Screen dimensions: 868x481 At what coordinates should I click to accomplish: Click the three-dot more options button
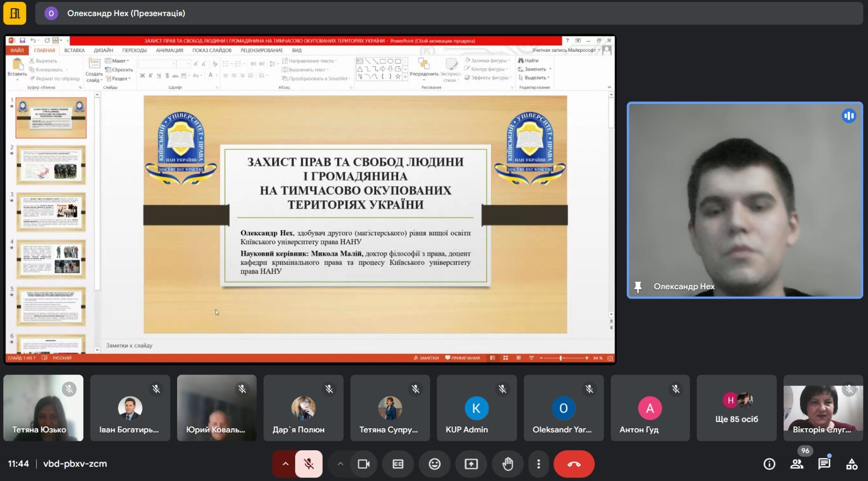[538, 464]
